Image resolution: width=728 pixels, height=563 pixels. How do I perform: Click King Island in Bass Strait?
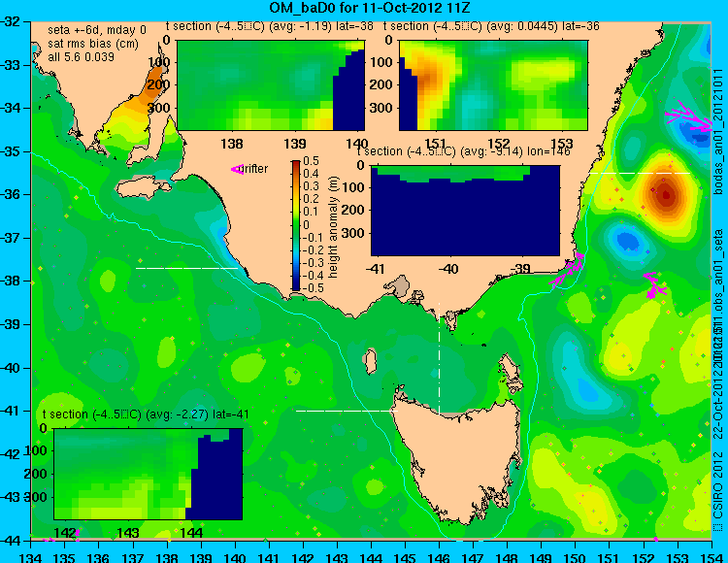pos(370,361)
